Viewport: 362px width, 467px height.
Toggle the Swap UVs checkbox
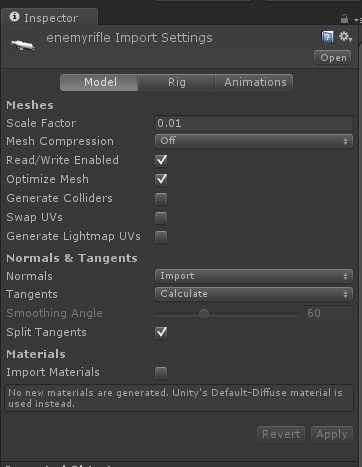pos(161,218)
